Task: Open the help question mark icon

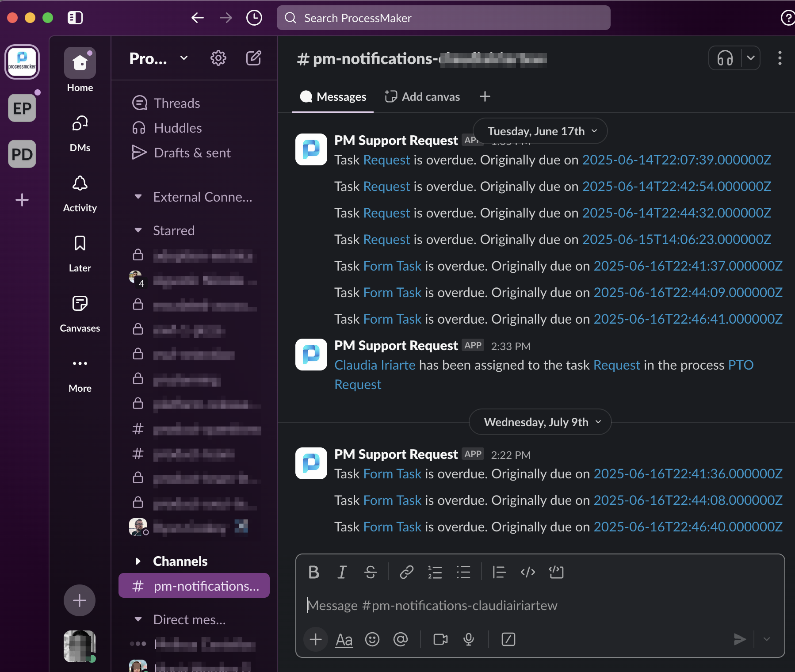Action: coord(787,18)
